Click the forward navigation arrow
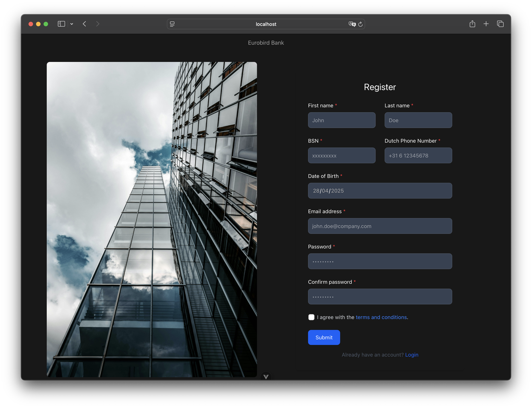The height and width of the screenshot is (408, 532). pyautogui.click(x=98, y=23)
